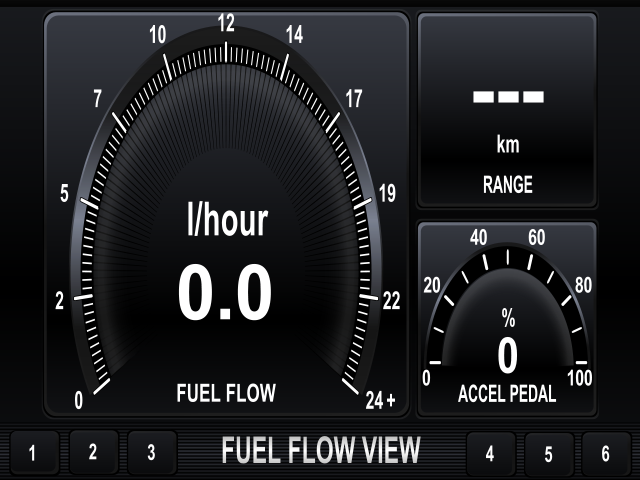Screen dimensions: 640x480
Task: Click the FUEL FLOW gauge label
Action: pyautogui.click(x=226, y=393)
